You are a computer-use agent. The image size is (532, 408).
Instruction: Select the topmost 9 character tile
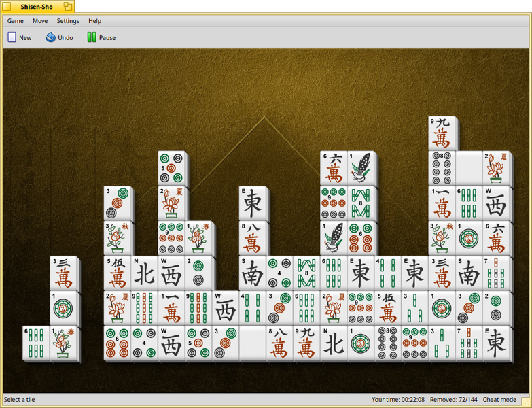[x=442, y=133]
